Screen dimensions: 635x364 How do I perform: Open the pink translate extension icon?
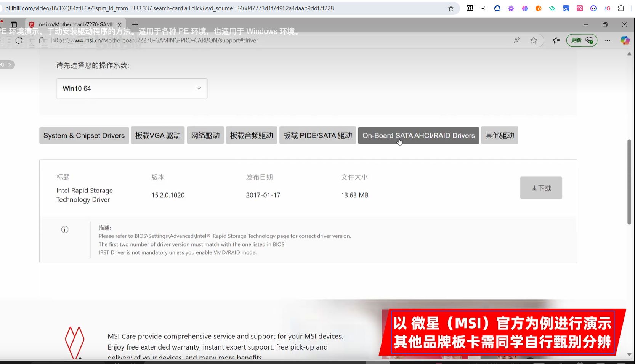click(x=580, y=8)
